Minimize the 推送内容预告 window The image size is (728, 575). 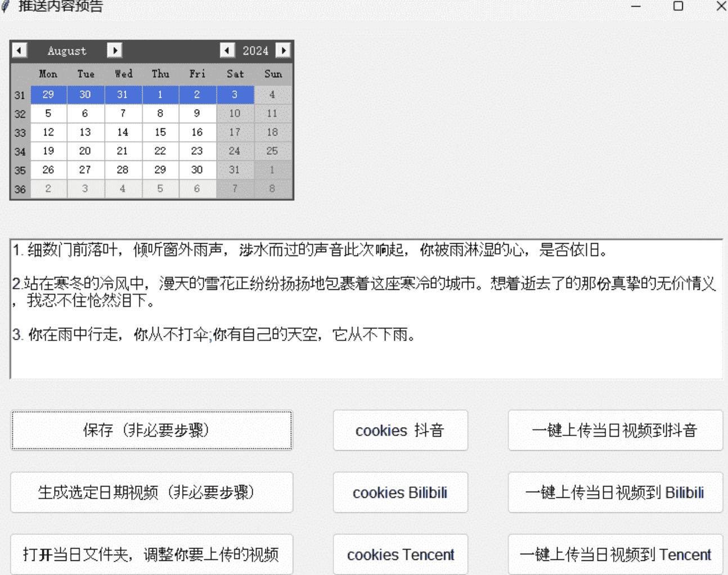[x=636, y=6]
